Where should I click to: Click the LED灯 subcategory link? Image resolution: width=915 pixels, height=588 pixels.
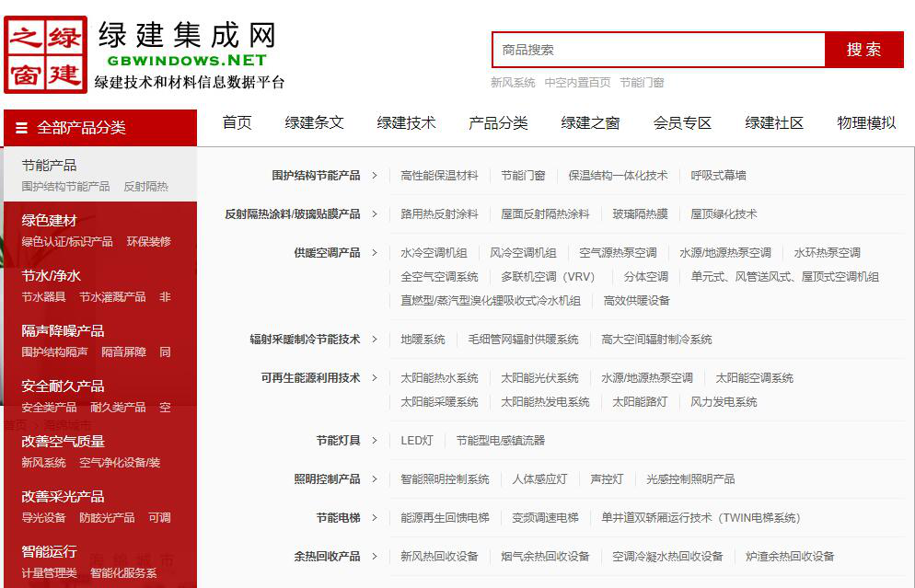(x=416, y=440)
